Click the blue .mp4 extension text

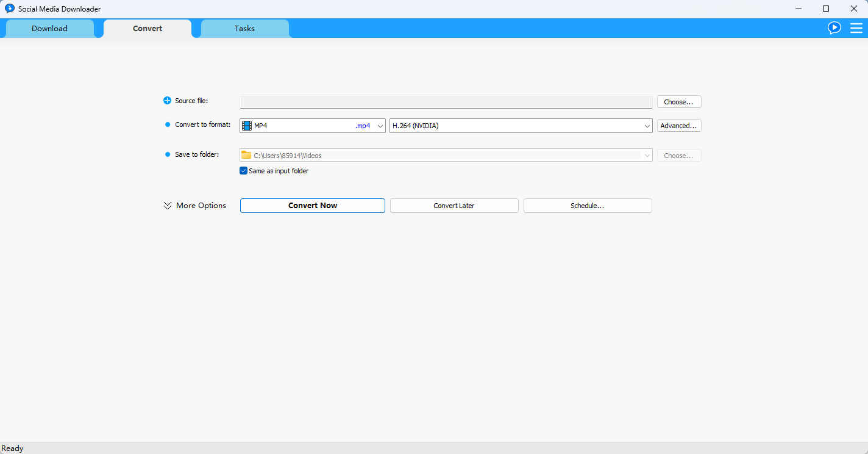tap(363, 126)
